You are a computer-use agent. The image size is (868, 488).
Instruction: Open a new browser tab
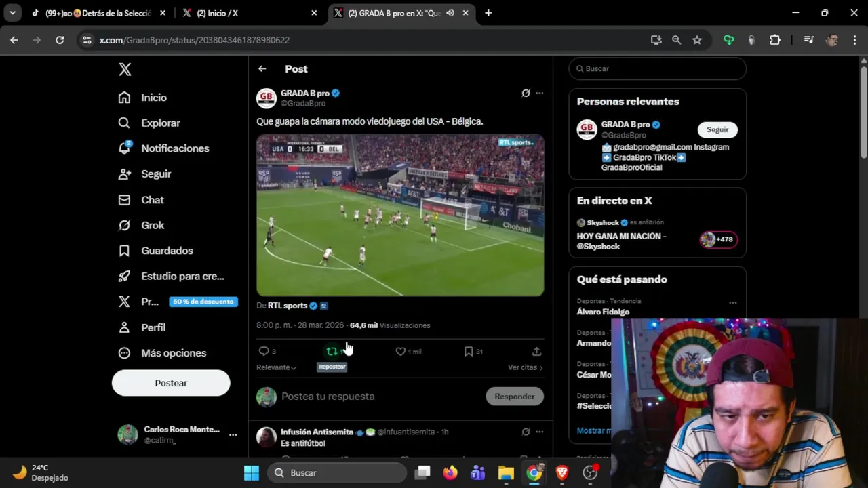point(488,13)
